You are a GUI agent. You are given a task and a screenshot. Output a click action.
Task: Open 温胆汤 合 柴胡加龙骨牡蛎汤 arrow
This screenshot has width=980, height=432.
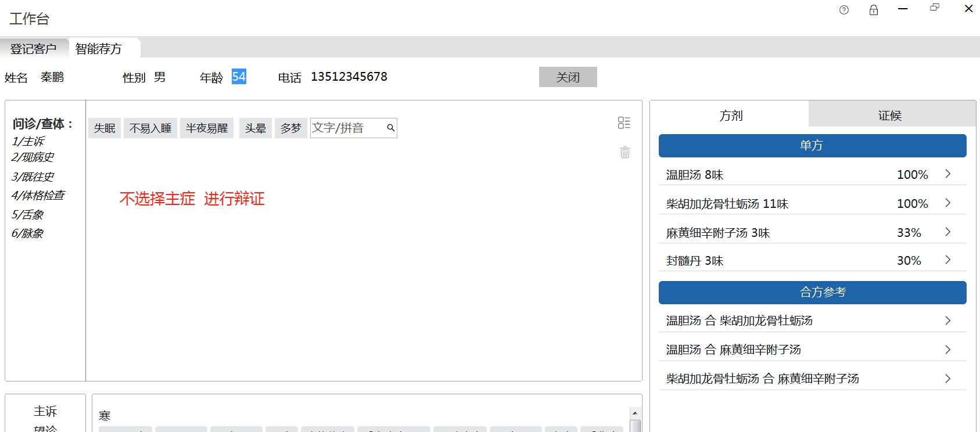947,321
